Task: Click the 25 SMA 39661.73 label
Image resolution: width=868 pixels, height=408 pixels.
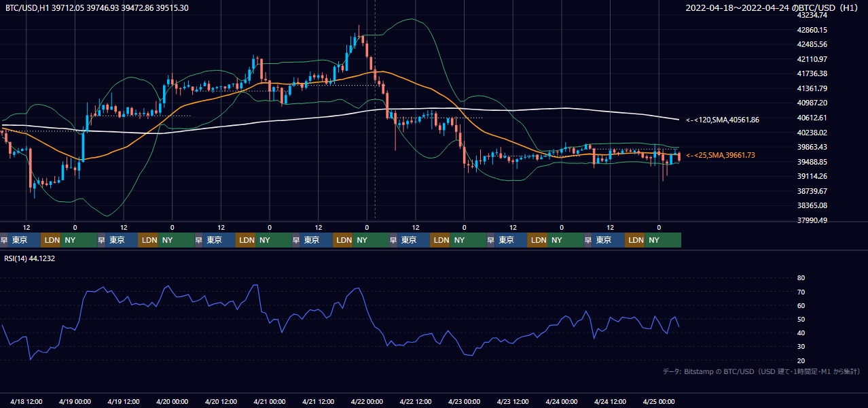Action: (721, 155)
